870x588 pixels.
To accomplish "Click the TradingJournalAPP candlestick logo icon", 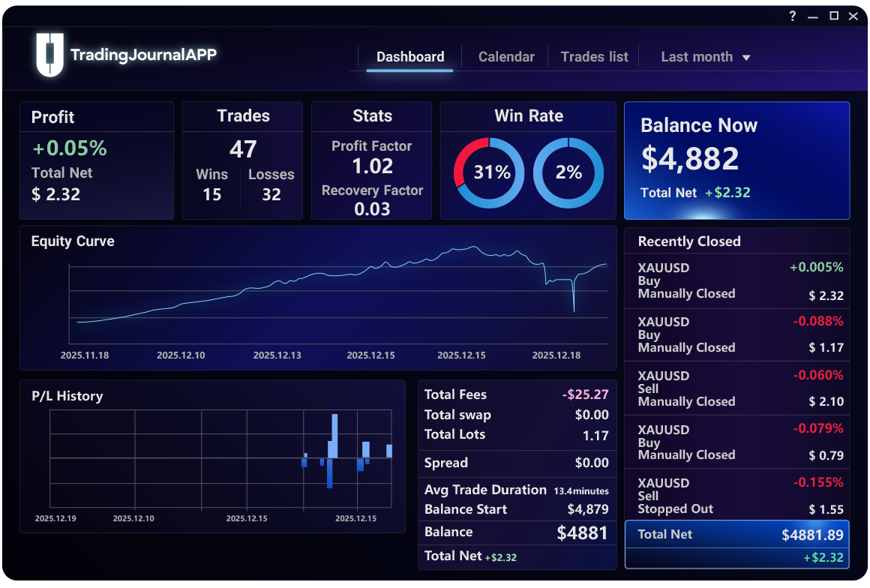I will (50, 55).
